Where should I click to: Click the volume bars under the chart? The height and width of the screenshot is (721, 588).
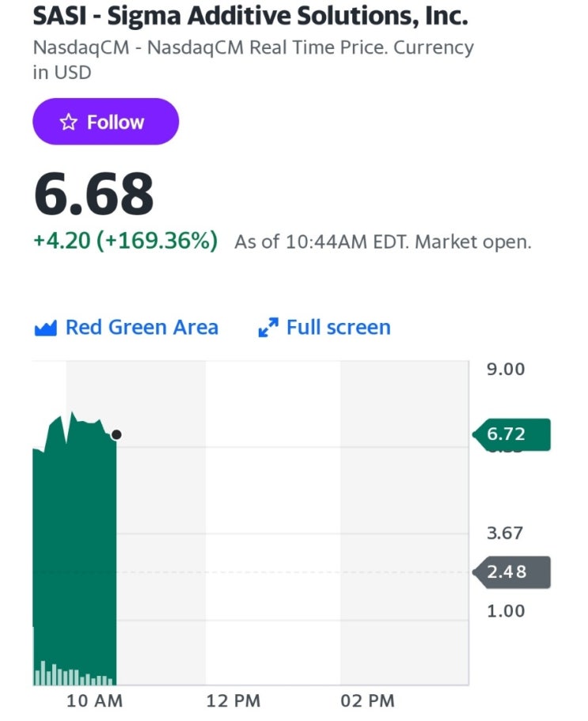point(74,676)
